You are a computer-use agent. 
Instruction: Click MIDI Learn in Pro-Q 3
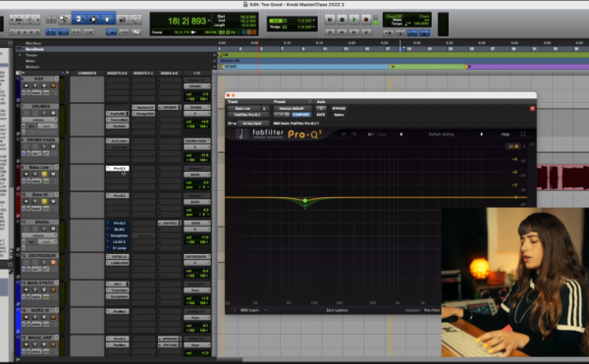point(249,310)
